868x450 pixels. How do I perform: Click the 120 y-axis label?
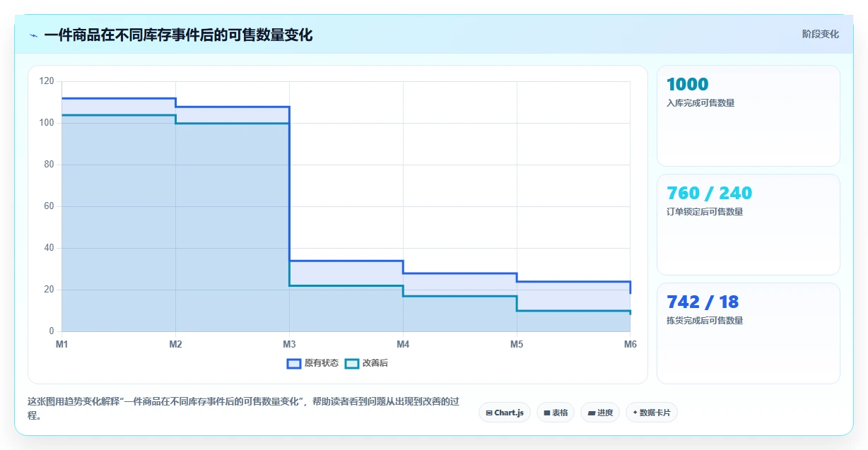pos(47,81)
